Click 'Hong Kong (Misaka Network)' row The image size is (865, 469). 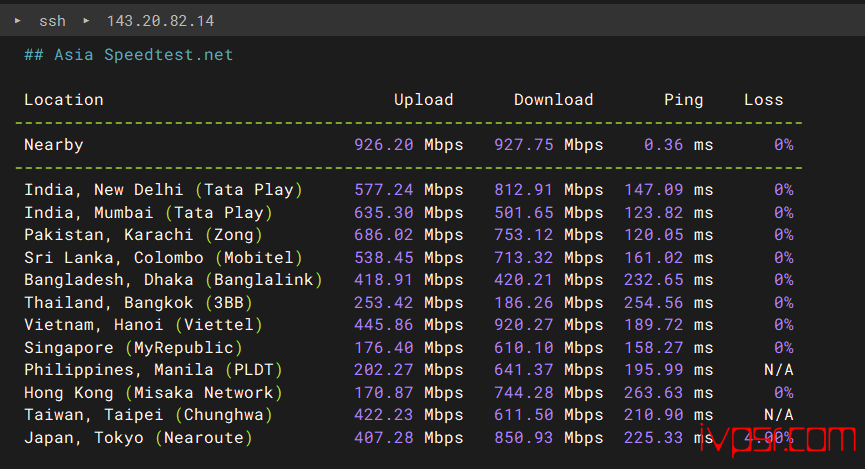(x=153, y=393)
